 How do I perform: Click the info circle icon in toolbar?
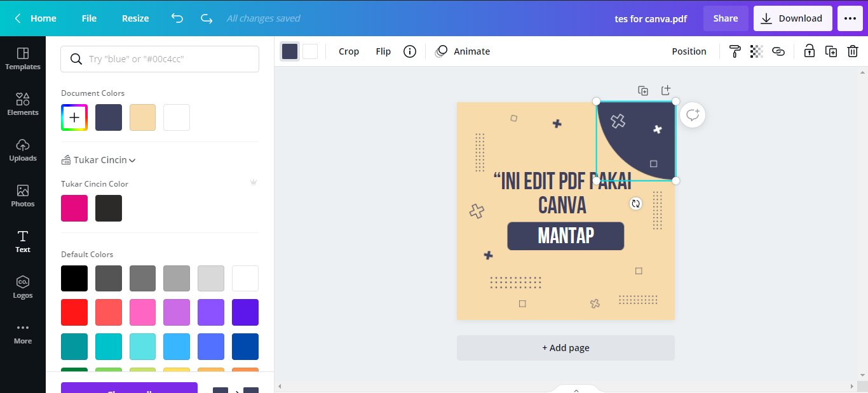coord(410,51)
